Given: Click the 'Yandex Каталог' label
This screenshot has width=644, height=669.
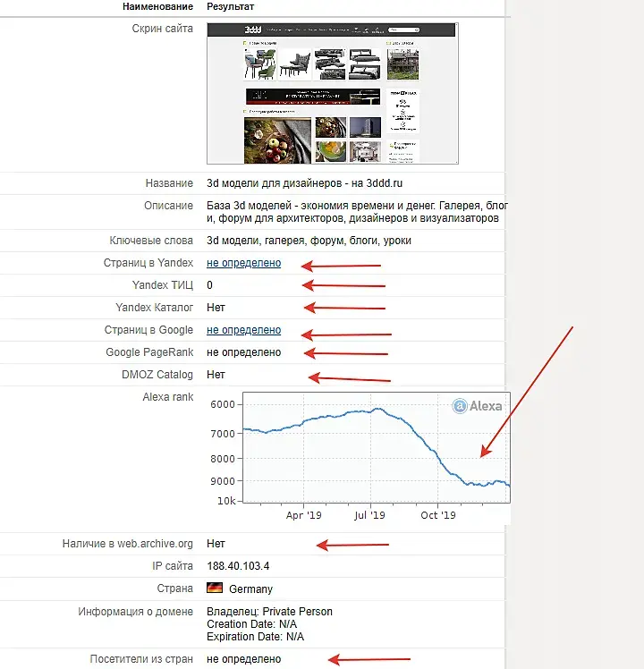Looking at the screenshot, I should pyautogui.click(x=155, y=308).
